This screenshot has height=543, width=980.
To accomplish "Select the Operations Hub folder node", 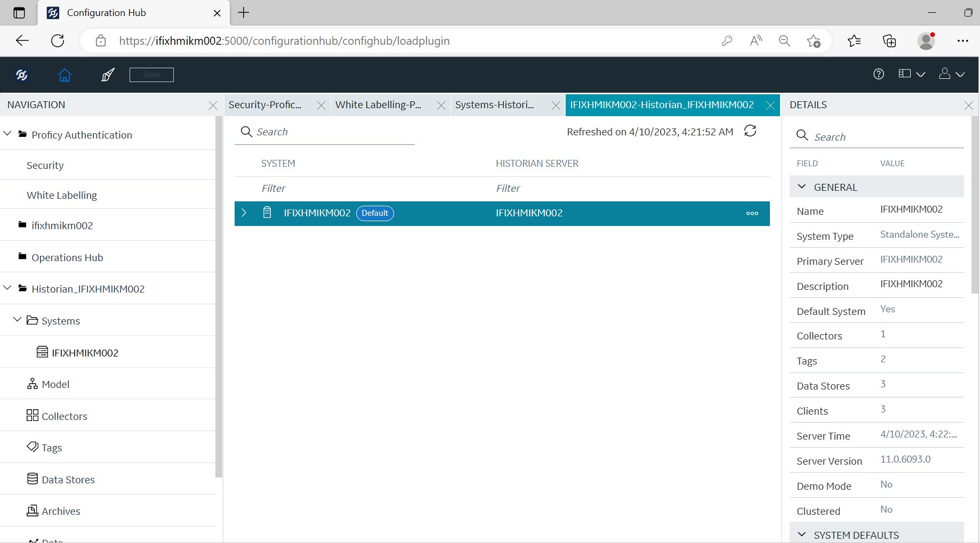I will (67, 257).
